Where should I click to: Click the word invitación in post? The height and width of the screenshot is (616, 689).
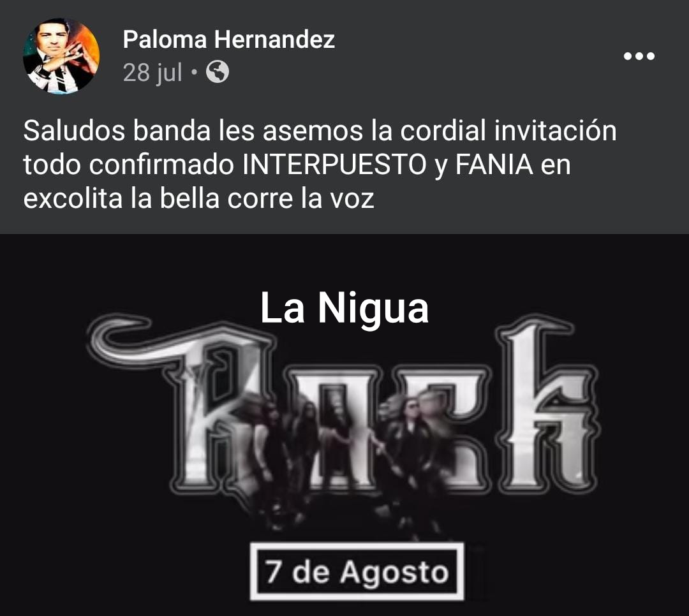555,131
